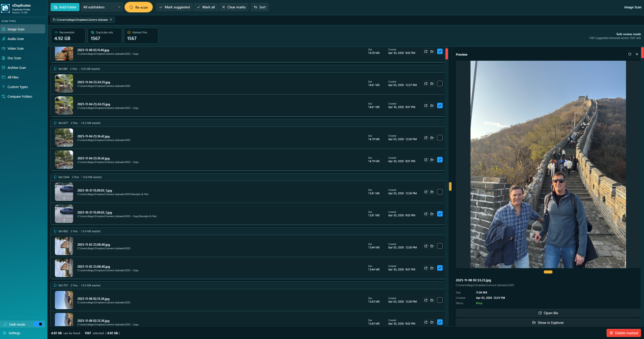This screenshot has width=644, height=339.
Task: Click the large Great Wall preview image
Action: 548,164
